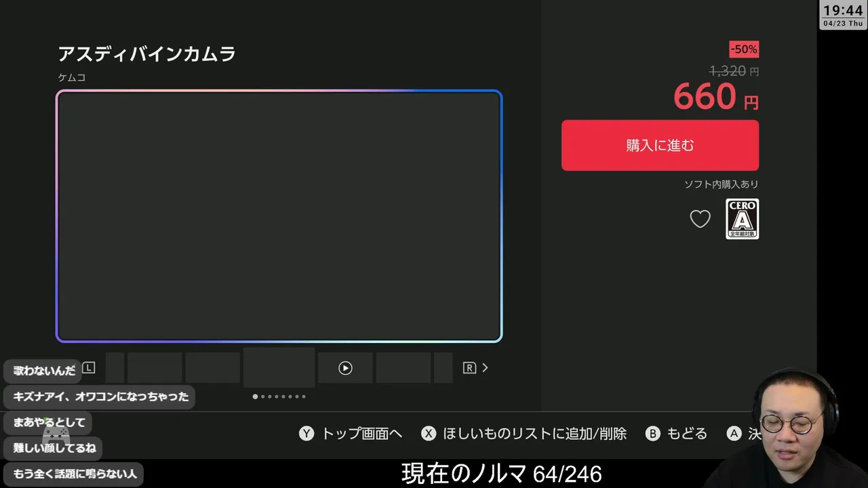Click the 660 円 sale price

coord(716,97)
